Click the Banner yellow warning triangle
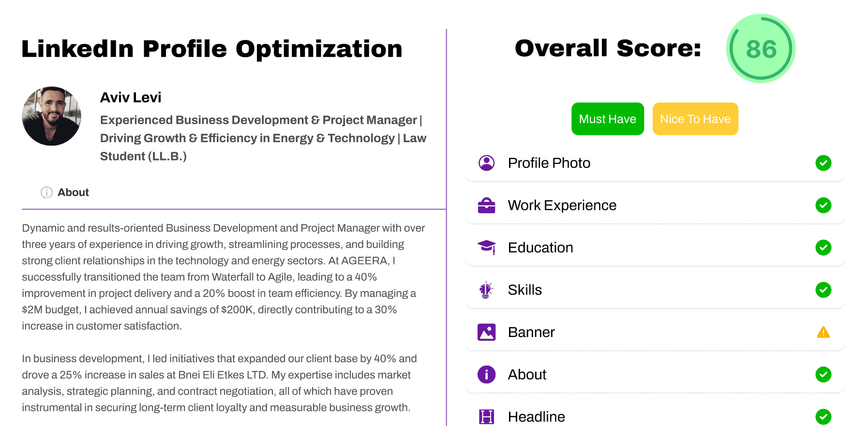 click(x=823, y=332)
